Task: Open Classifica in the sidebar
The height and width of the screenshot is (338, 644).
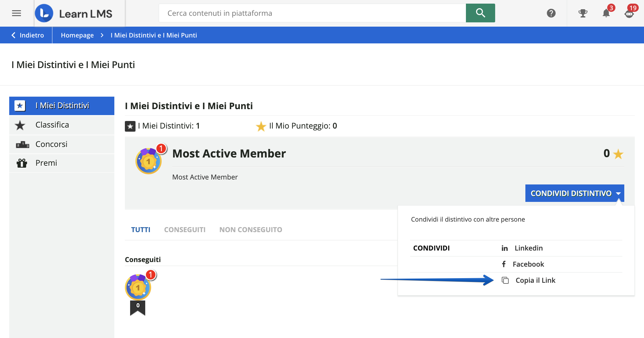Action: pos(52,125)
